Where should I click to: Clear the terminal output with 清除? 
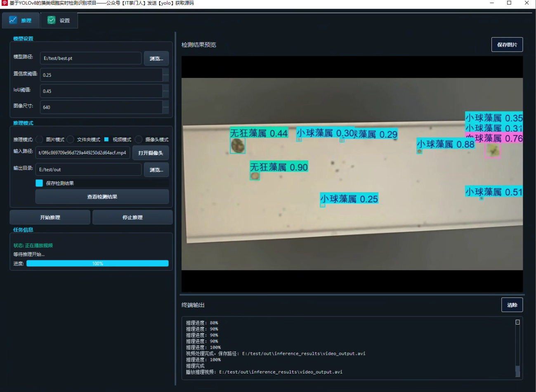coord(512,305)
